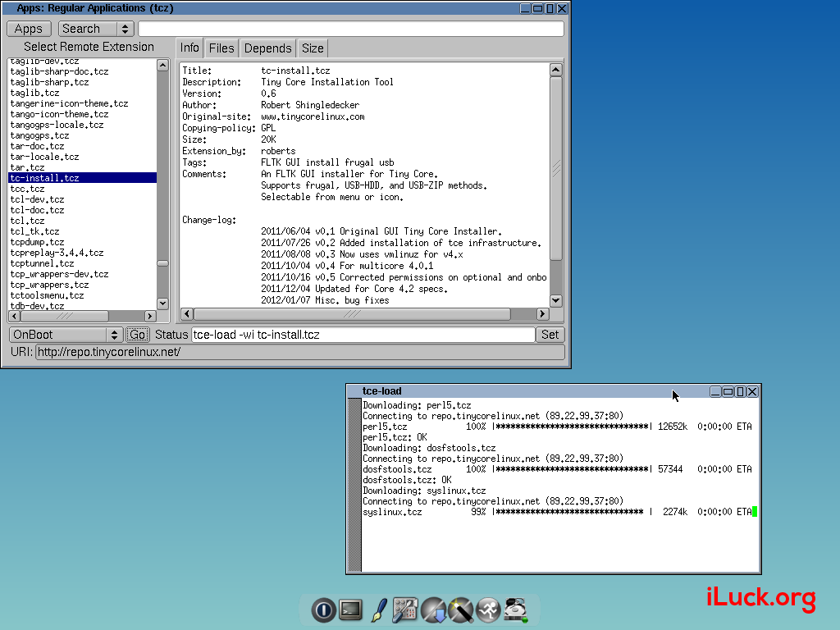Select tcp_wrappers.tcz in the list

tap(83, 285)
